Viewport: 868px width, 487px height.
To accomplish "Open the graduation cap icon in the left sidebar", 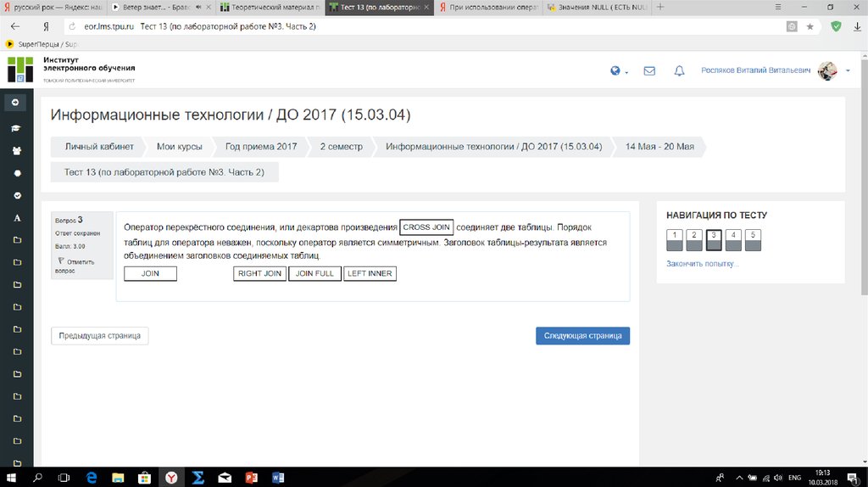I will [x=16, y=128].
